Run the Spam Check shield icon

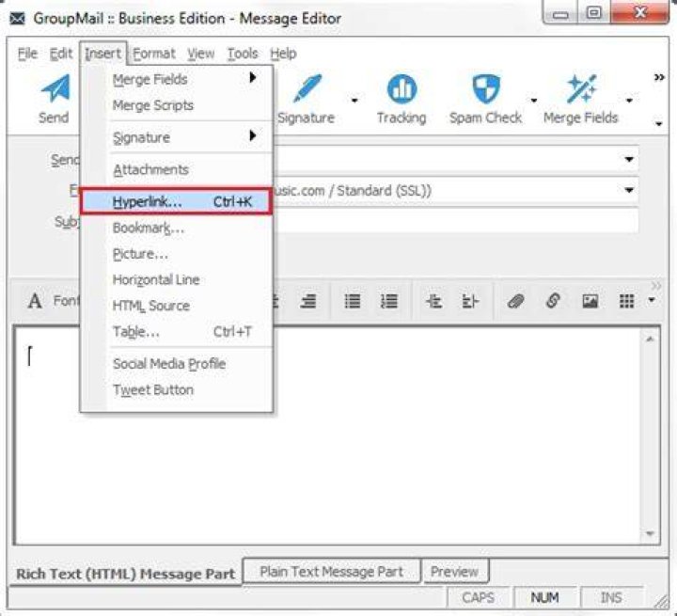tap(486, 88)
